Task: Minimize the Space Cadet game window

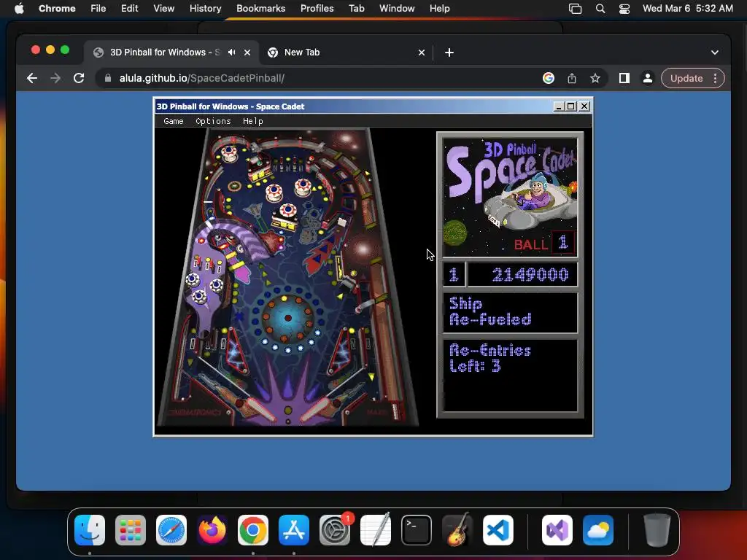Action: [559, 106]
